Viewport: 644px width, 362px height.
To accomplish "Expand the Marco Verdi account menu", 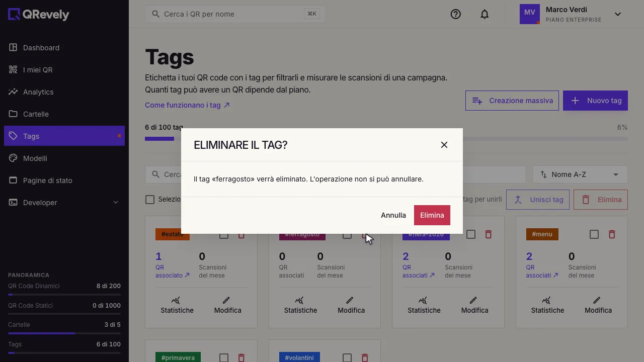I will tap(618, 14).
